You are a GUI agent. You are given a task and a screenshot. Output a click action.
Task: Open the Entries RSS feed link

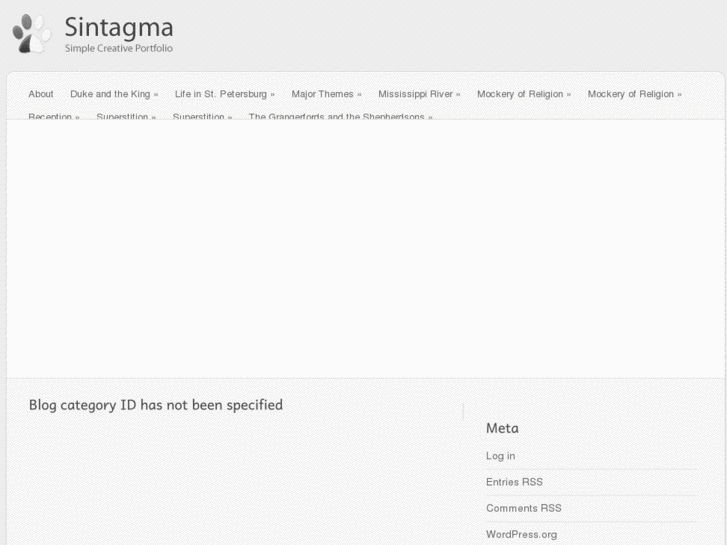pyautogui.click(x=514, y=482)
